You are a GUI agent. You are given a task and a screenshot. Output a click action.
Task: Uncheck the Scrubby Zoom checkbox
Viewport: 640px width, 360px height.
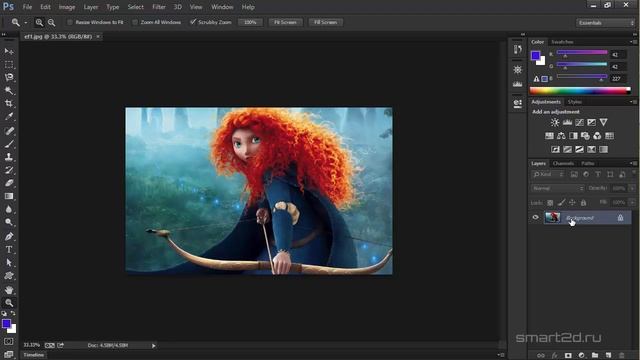click(x=193, y=22)
